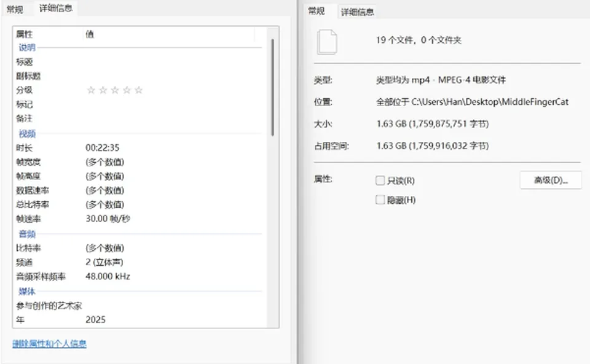Image resolution: width=590 pixels, height=364 pixels.
Task: Click the 音频 section header
Action: pos(26,234)
